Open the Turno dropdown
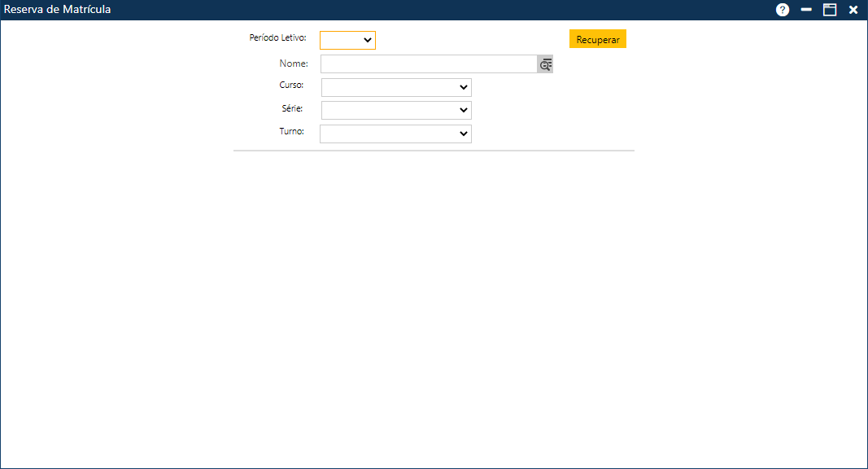The height and width of the screenshot is (469, 868). click(x=395, y=134)
